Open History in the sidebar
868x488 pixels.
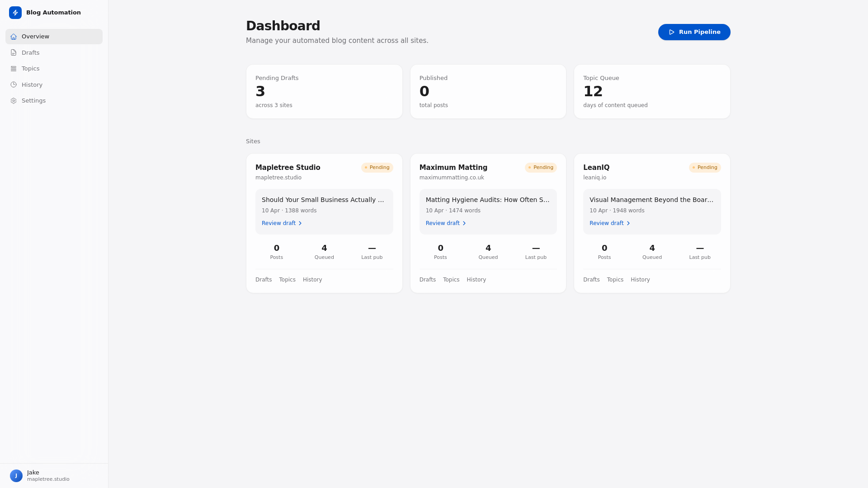(x=54, y=85)
